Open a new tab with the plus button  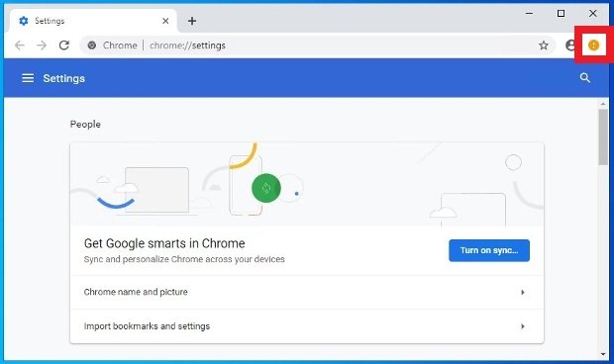tap(192, 21)
